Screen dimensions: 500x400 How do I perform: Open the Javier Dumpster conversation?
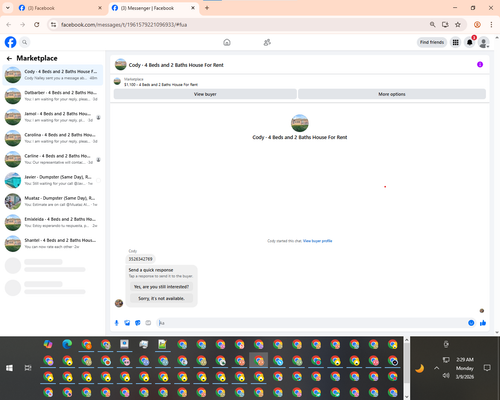(x=52, y=180)
